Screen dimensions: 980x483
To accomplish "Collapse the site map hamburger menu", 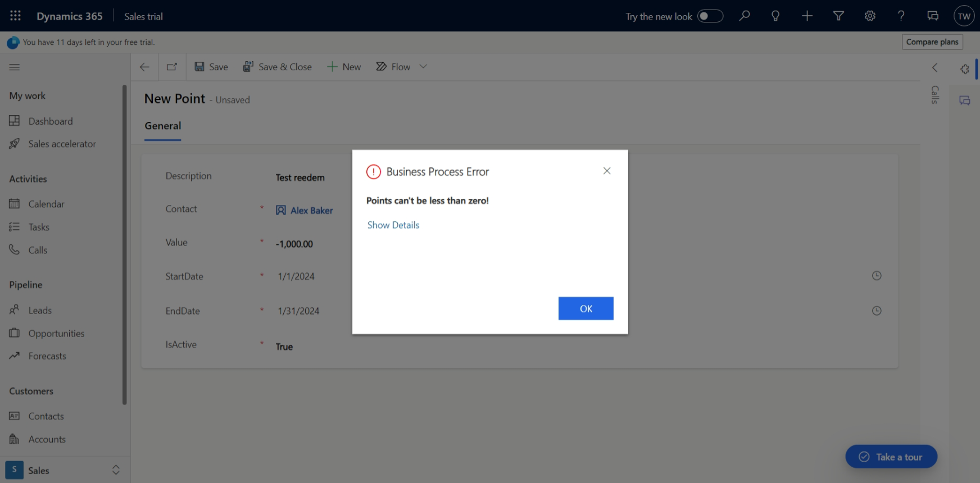I will click(15, 67).
